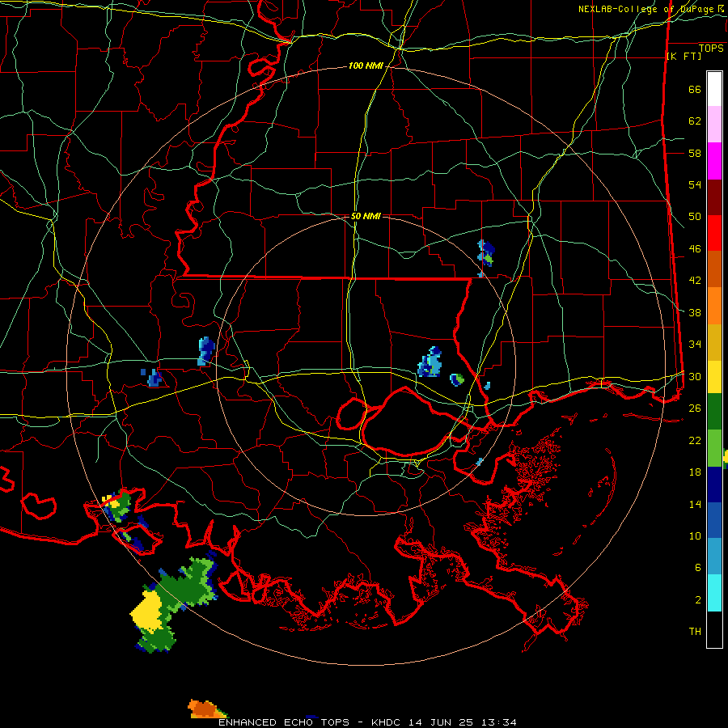
Task: Click the '10' legend value
Action: (695, 535)
